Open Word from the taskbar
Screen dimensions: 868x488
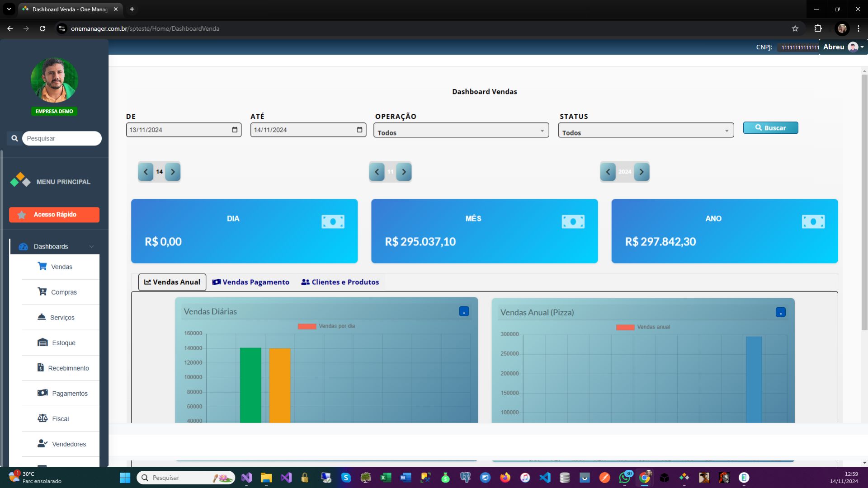[406, 478]
